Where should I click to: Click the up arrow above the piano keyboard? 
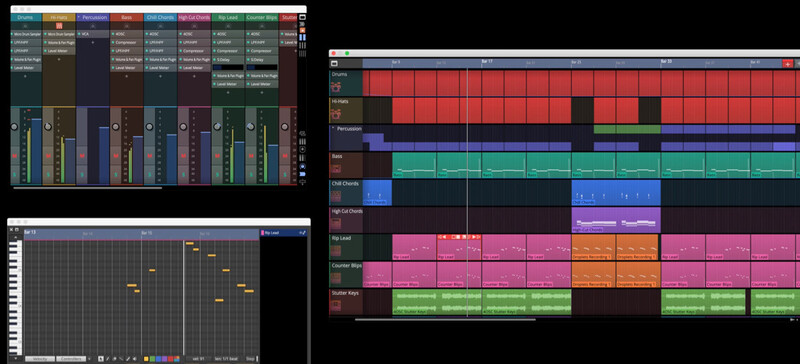(x=15, y=236)
